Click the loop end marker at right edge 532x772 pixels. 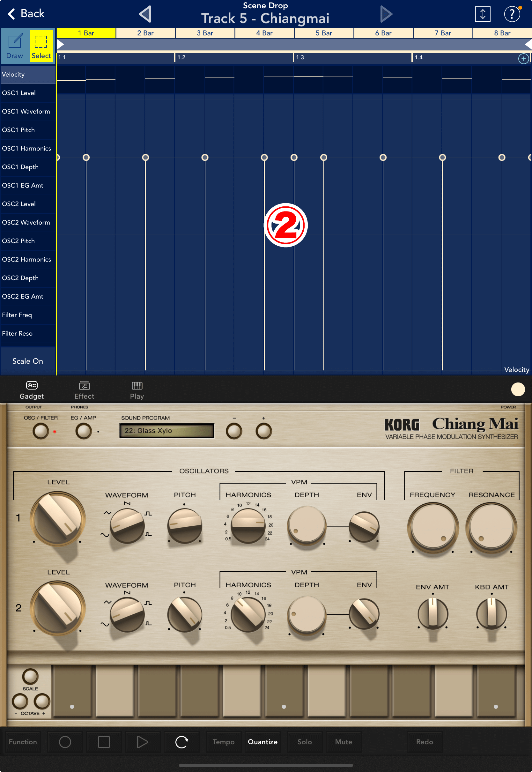point(529,44)
